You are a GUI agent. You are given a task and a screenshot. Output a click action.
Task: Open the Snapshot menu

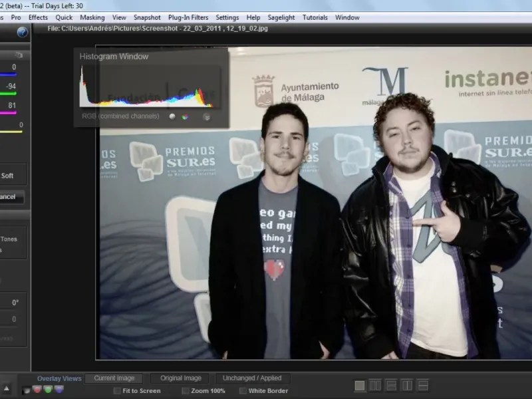(x=147, y=18)
